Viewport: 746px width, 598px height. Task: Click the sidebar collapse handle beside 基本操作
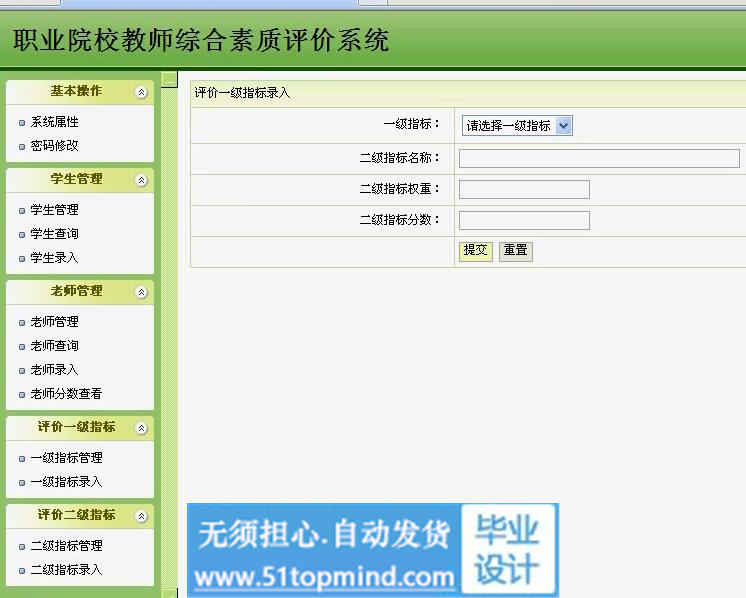[x=169, y=79]
